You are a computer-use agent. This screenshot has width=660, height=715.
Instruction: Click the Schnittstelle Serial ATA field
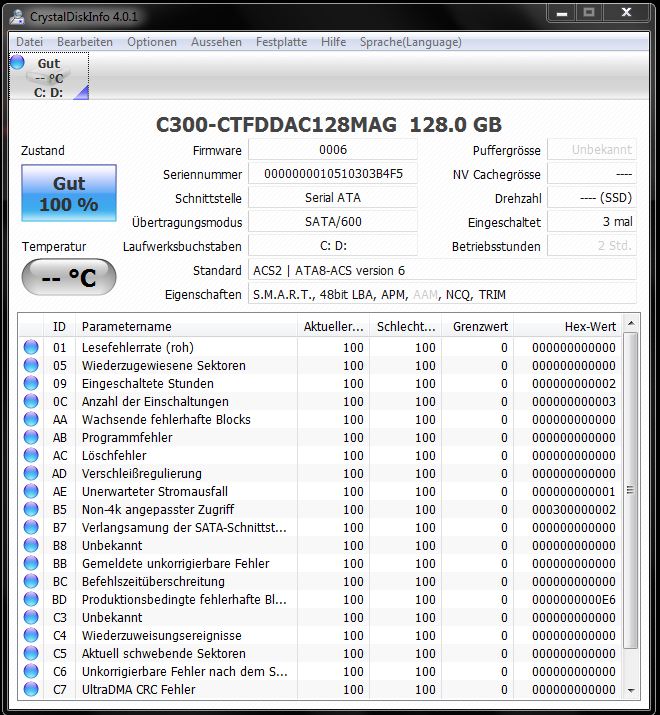tap(333, 197)
